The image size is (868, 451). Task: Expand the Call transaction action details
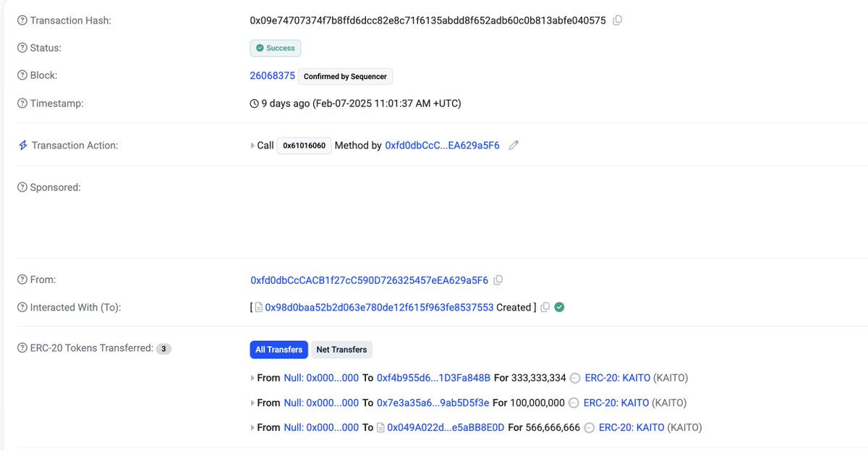tap(252, 145)
